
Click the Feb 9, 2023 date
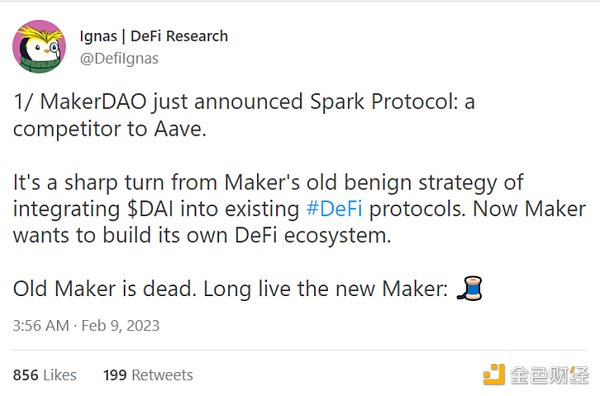[x=121, y=326]
